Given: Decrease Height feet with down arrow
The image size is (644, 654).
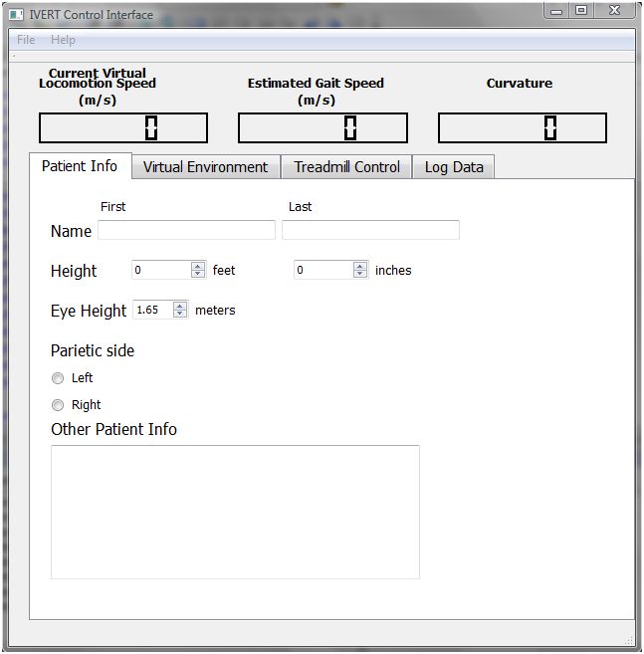Looking at the screenshot, I should coord(197,274).
